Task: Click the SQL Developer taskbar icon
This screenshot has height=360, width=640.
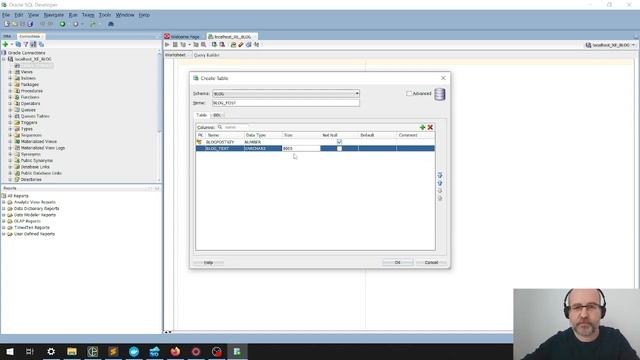Action: coord(237,351)
